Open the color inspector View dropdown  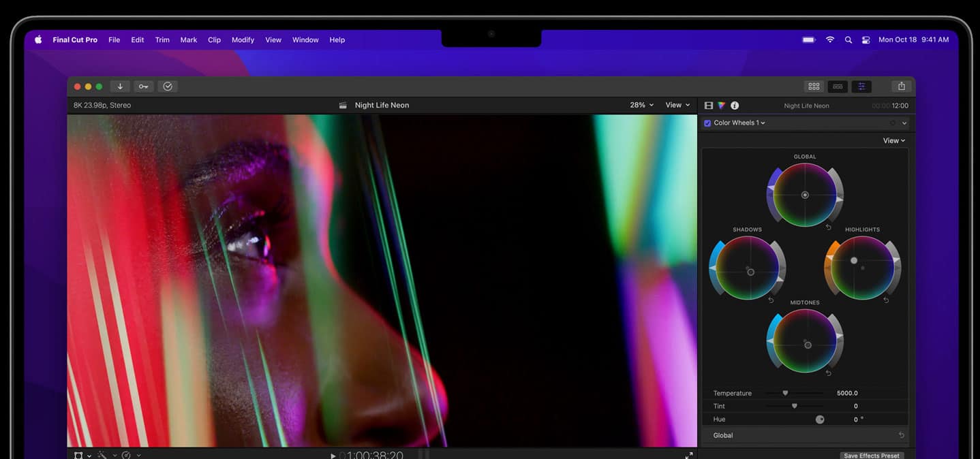click(894, 140)
